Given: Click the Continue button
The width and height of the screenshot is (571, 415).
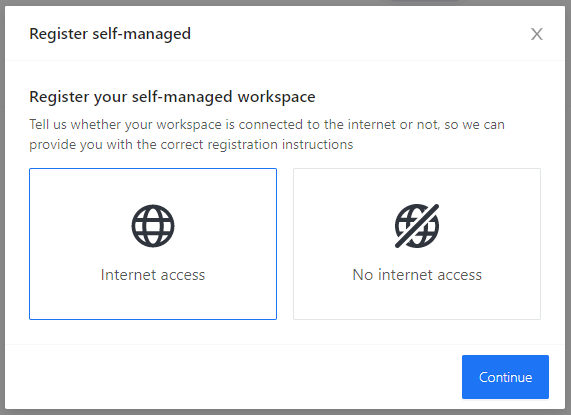Looking at the screenshot, I should click(505, 377).
